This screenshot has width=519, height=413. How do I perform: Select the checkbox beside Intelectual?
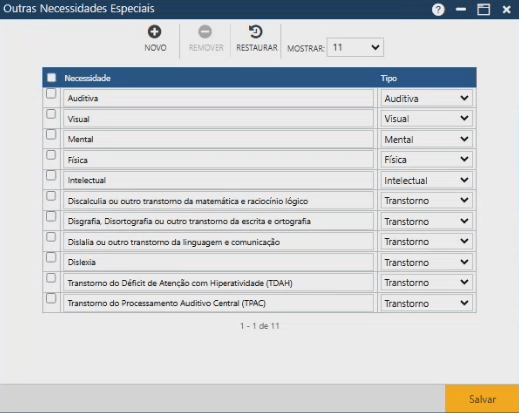pos(51,175)
